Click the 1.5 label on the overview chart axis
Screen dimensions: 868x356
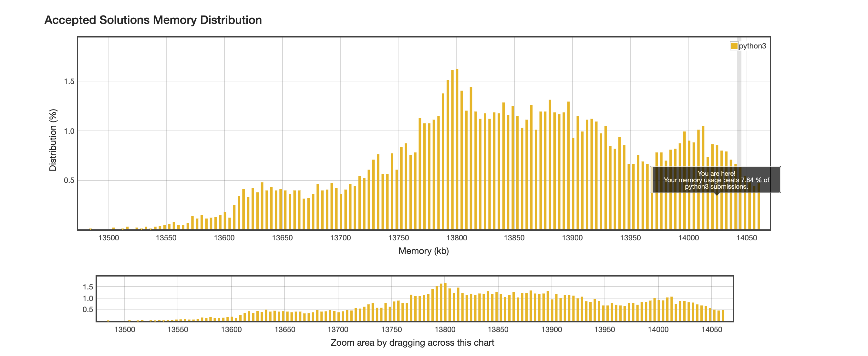click(88, 287)
